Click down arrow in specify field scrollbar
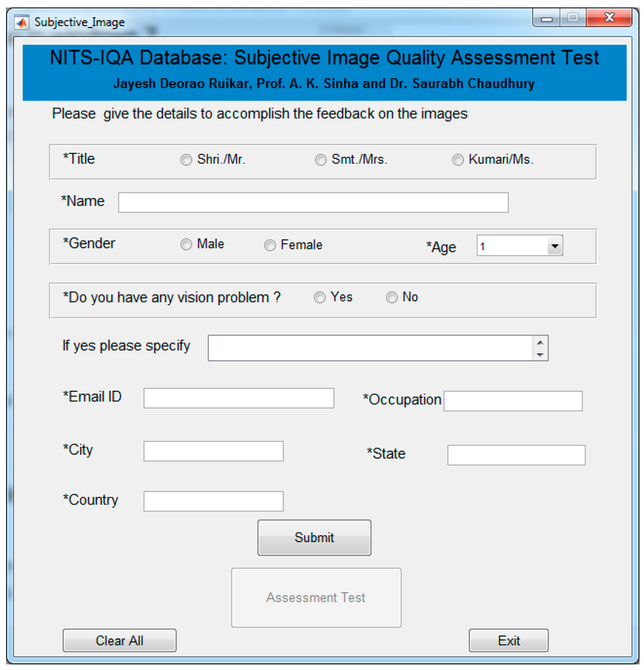 coord(540,355)
